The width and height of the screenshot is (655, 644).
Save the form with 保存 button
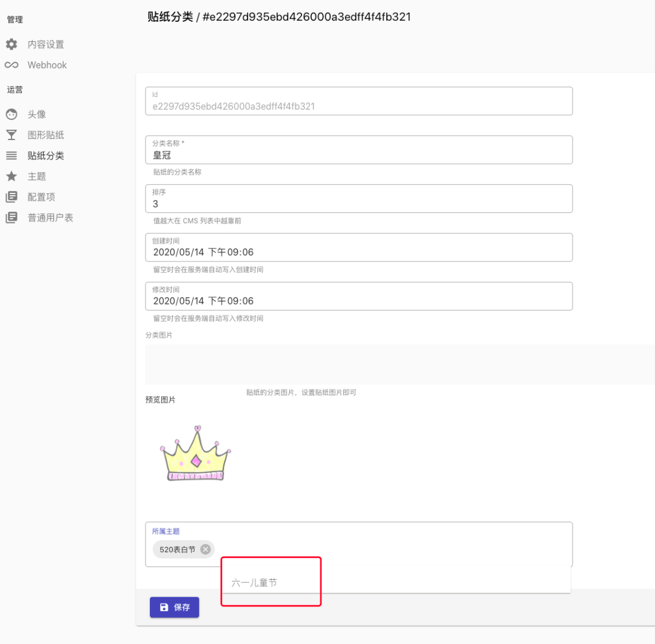[174, 607]
